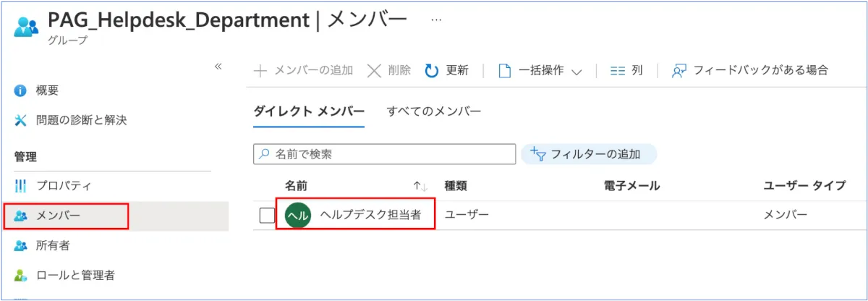Collapse the sidebar with double chevron
Viewport: 868px width, 301px height.
pos(218,66)
